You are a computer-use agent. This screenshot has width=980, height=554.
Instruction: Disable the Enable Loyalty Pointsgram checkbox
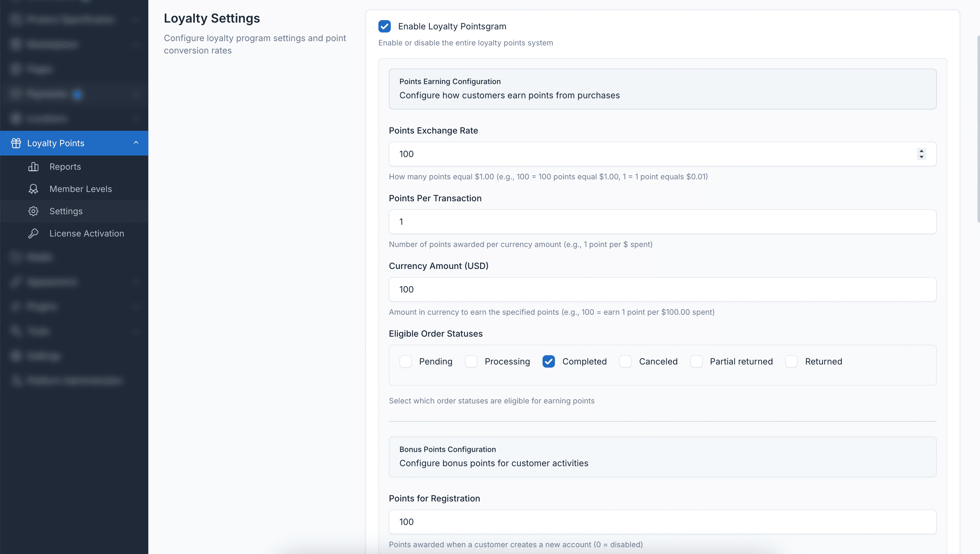click(x=385, y=26)
